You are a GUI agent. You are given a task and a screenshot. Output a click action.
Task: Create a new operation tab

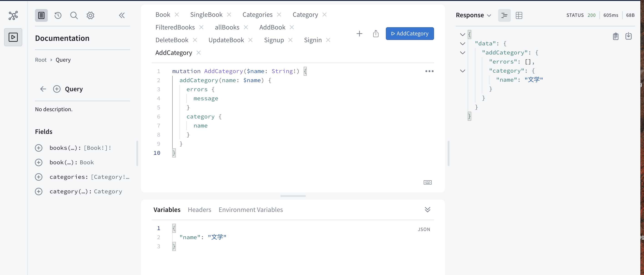click(x=359, y=33)
